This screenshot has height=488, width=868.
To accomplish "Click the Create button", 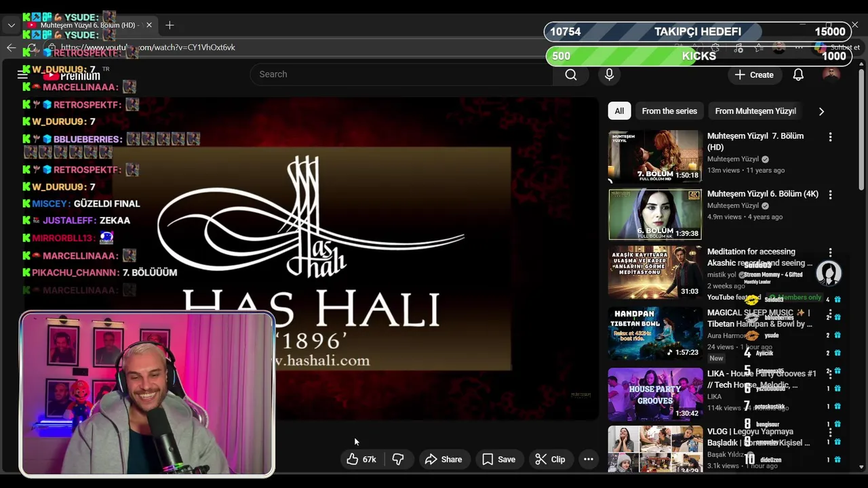I will (x=753, y=75).
